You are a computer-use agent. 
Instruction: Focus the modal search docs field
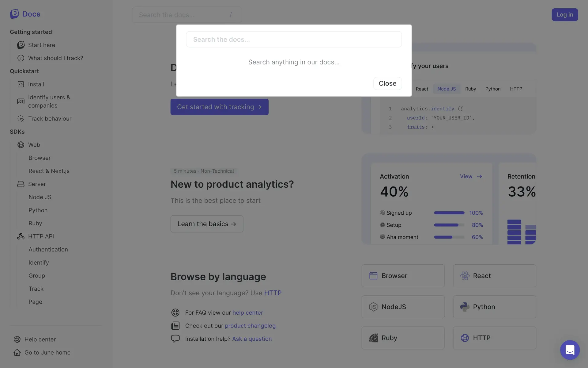pos(294,40)
